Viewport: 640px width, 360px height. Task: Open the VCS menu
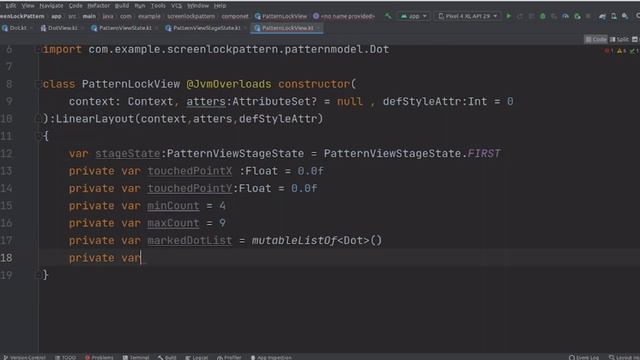[x=176, y=6]
